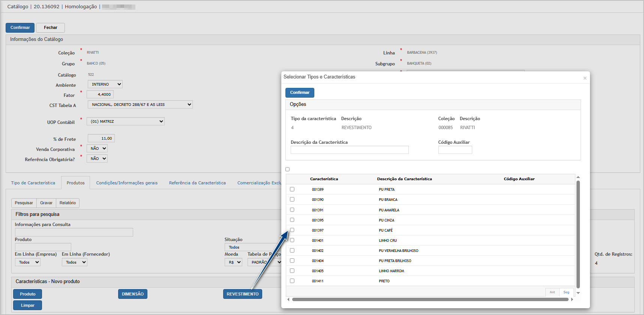Check the PU PRETA characteristic checkbox

292,189
